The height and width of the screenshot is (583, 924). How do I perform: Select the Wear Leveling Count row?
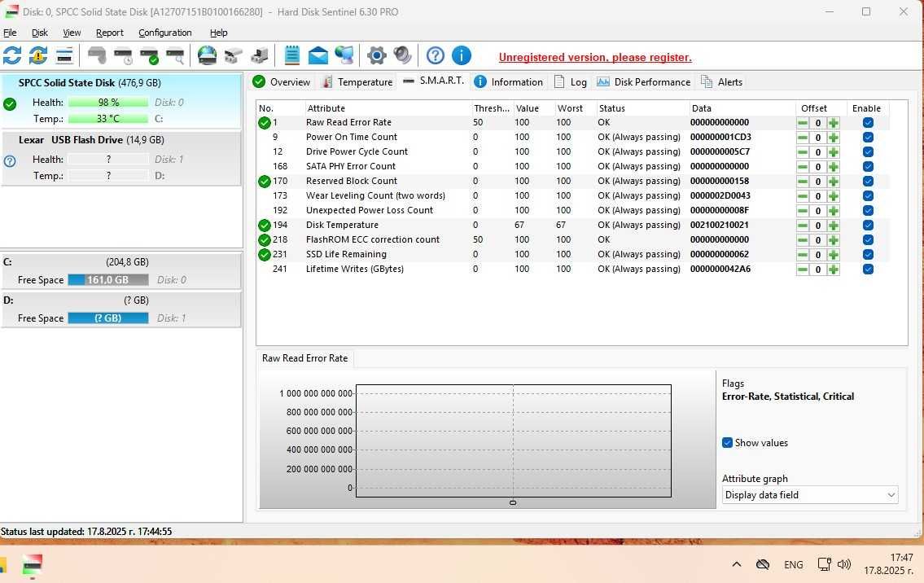(573, 195)
